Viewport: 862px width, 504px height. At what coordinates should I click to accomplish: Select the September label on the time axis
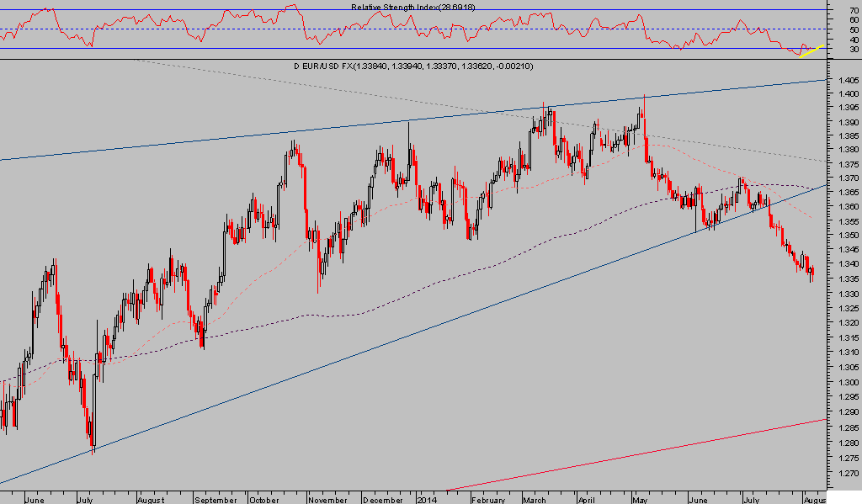point(215,498)
